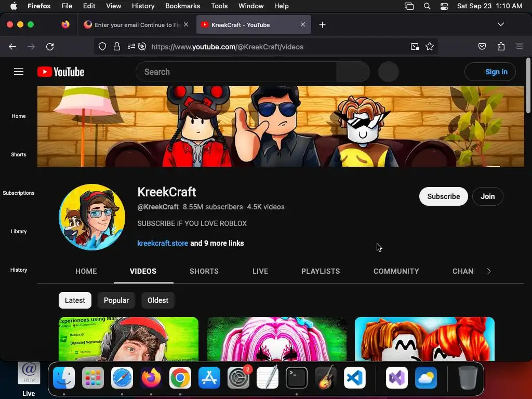Click the YouTube logo
This screenshot has height=399, width=532.
point(61,72)
